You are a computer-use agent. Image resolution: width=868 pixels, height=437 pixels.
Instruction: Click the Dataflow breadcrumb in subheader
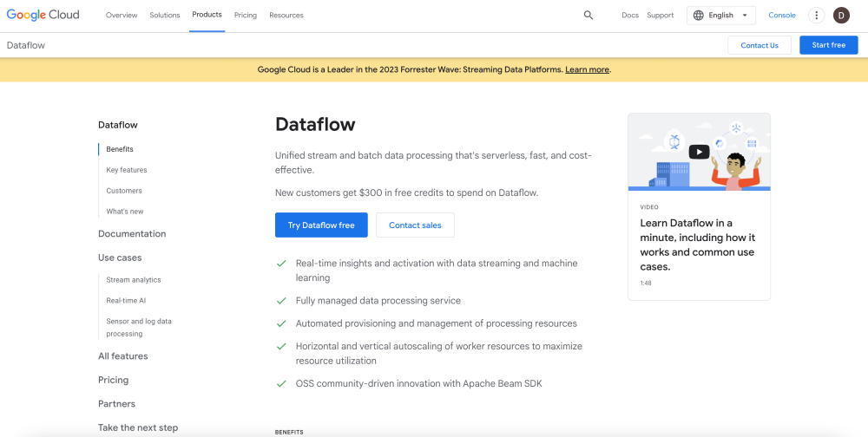coord(26,45)
